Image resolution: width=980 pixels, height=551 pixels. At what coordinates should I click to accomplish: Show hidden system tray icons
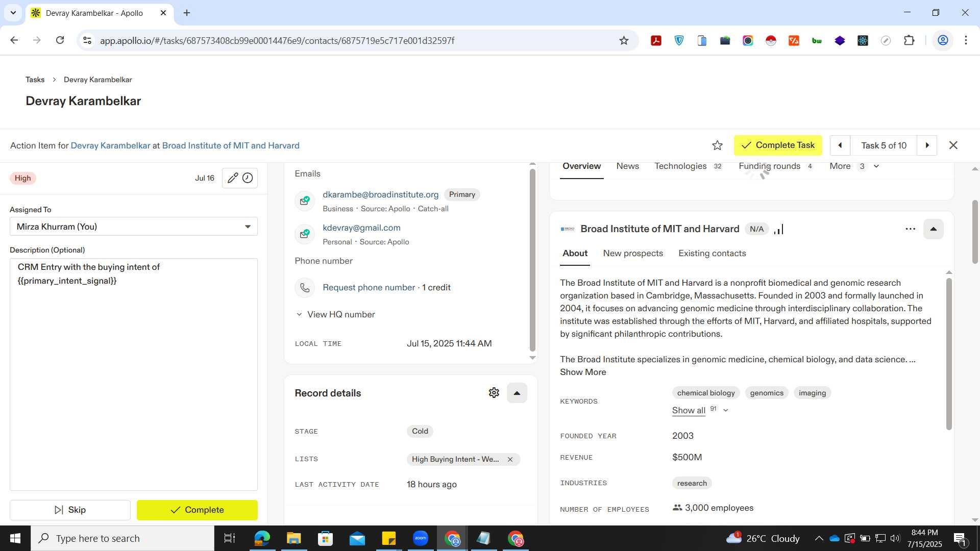[x=819, y=538]
